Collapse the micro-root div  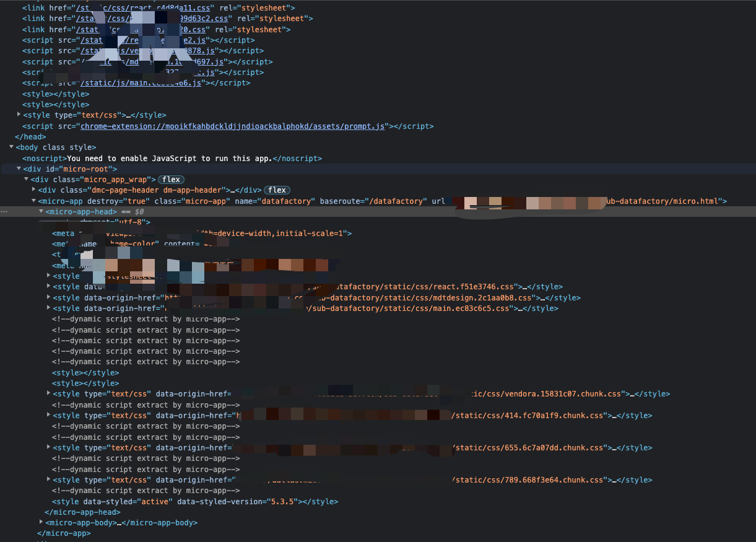(19, 168)
